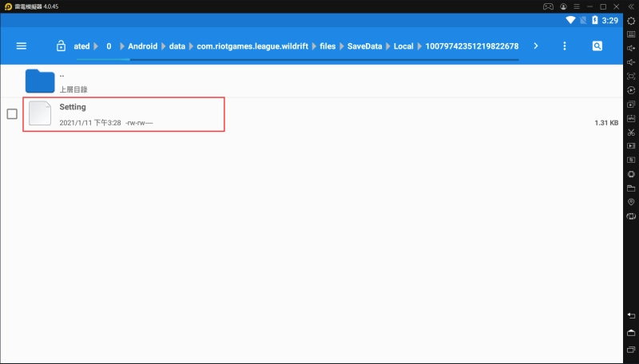Open the emulator title bar menu icon
Viewport: 639px width, 364px height.
[576, 6]
